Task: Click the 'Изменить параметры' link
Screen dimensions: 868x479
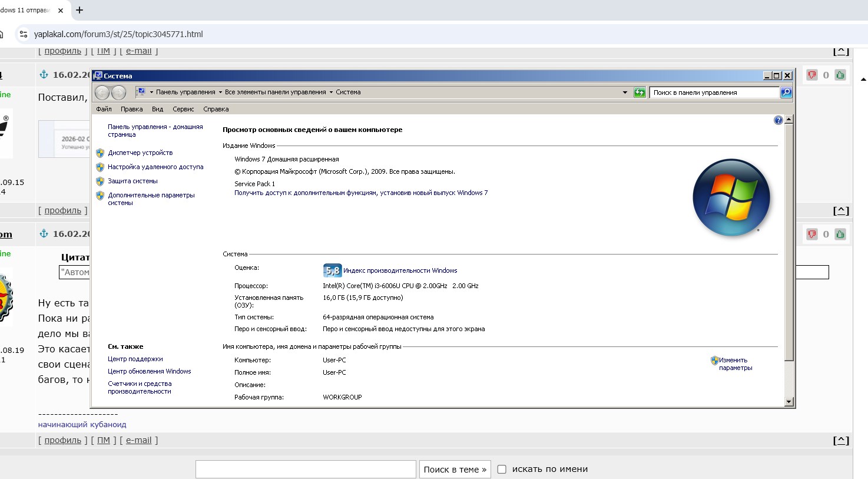Action: point(736,364)
